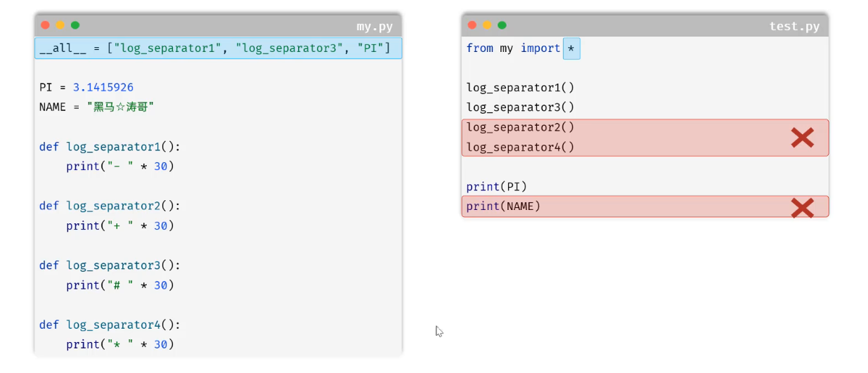
Task: Click the red close dot on my.py window
Action: (45, 25)
